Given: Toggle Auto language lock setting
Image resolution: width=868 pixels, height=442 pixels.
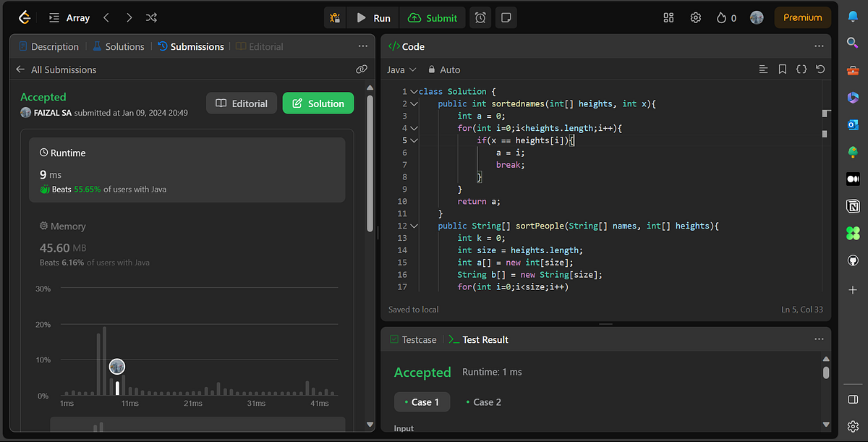Looking at the screenshot, I should coord(443,69).
